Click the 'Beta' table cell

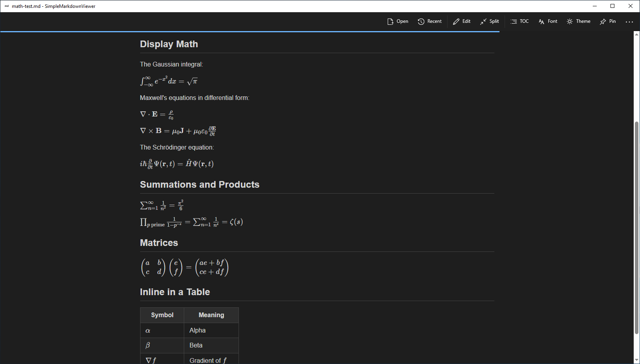pyautogui.click(x=211, y=346)
